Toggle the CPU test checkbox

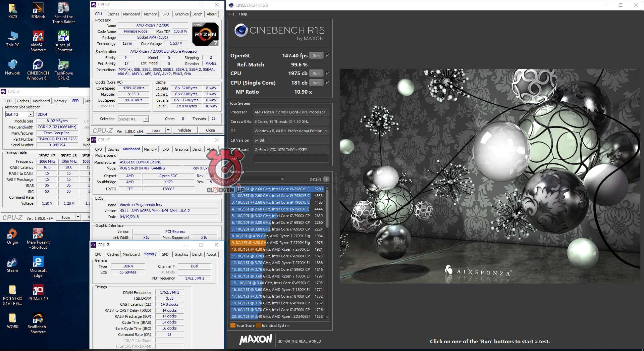click(x=328, y=73)
